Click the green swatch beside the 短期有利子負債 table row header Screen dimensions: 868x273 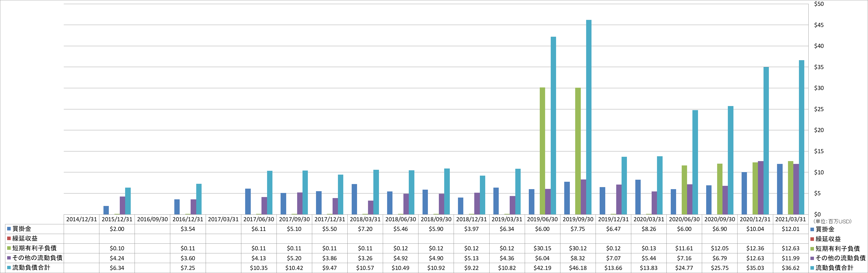(x=9, y=248)
